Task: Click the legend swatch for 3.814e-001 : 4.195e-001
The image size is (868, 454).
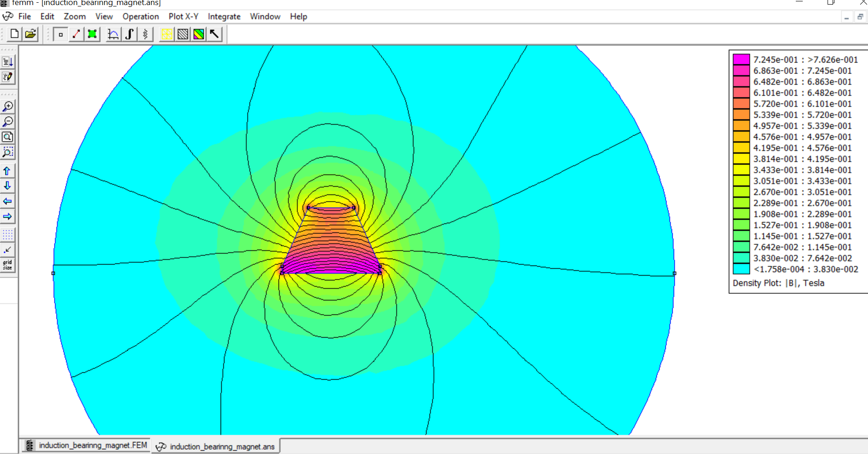Action: pos(741,159)
